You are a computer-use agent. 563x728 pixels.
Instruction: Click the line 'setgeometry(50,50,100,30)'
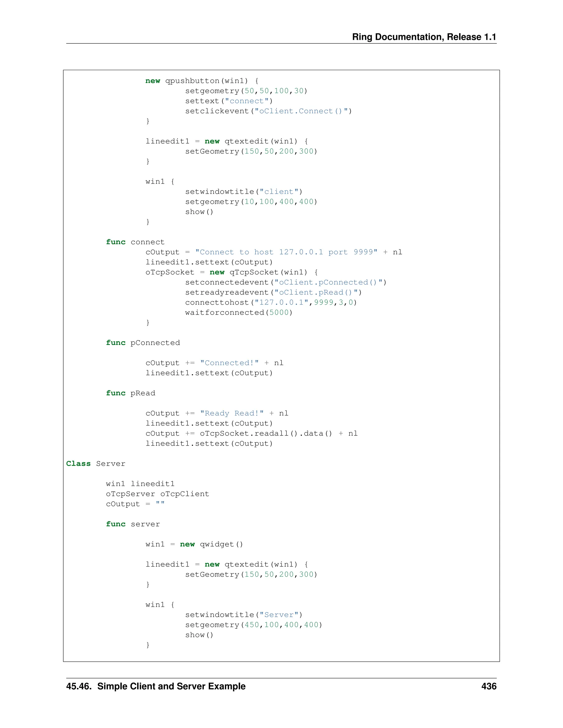point(246,91)
